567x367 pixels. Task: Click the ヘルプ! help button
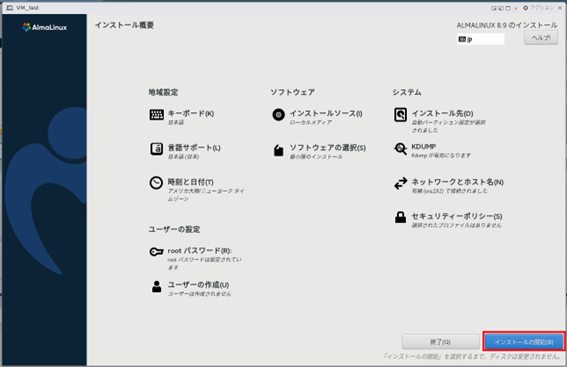click(x=541, y=38)
